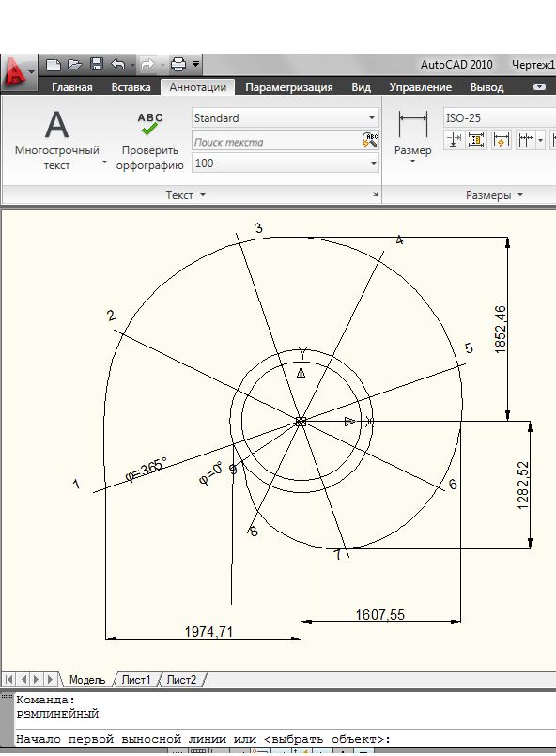This screenshot has height=756, width=556.
Task: Expand the Quick Access toolbar customize arrow
Action: tap(195, 64)
